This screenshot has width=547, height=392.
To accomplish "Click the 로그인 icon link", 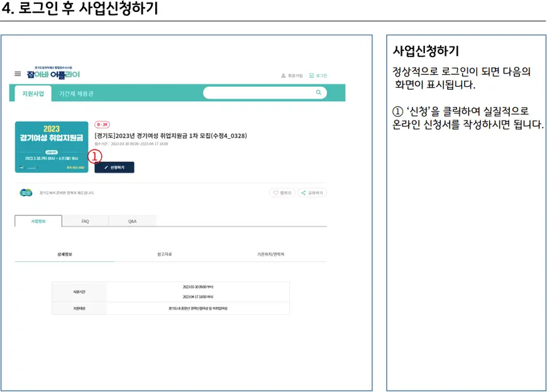I will (x=318, y=75).
